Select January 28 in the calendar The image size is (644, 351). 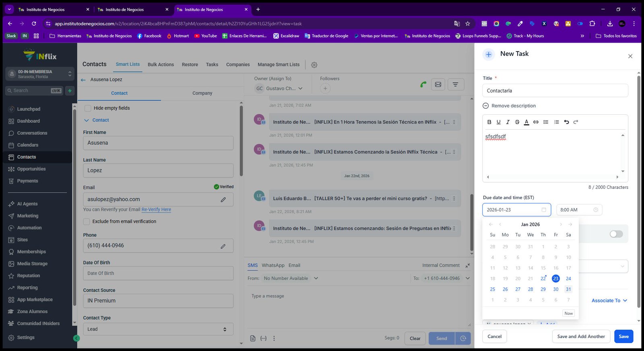(x=530, y=289)
